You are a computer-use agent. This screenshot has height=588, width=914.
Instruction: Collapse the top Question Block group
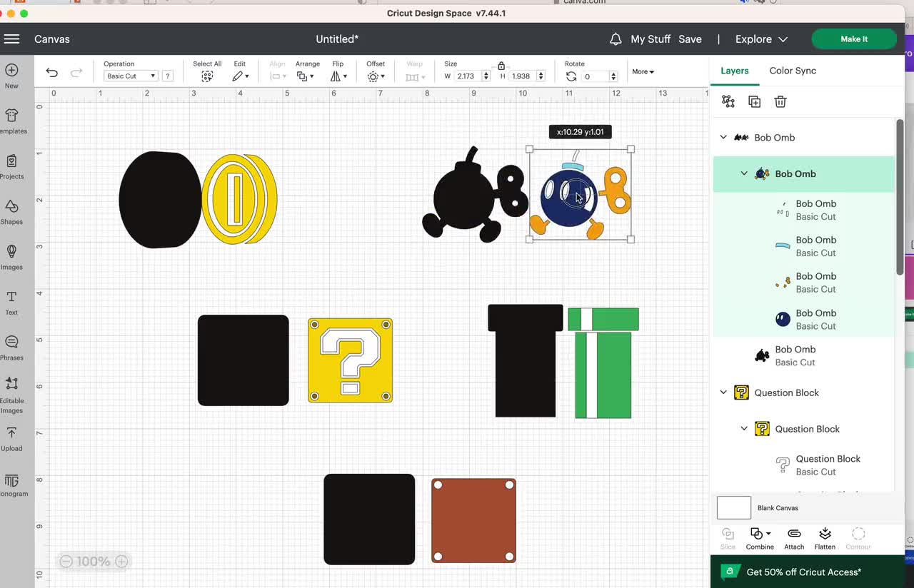coord(723,392)
